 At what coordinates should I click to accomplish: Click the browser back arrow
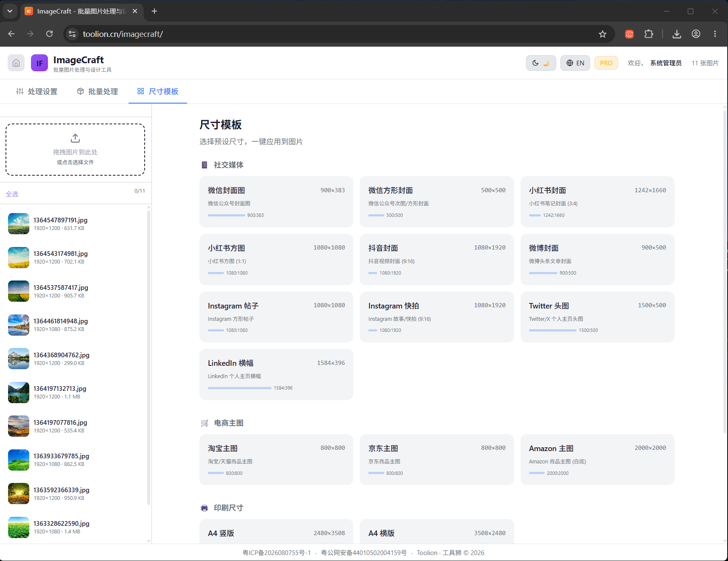tap(11, 34)
